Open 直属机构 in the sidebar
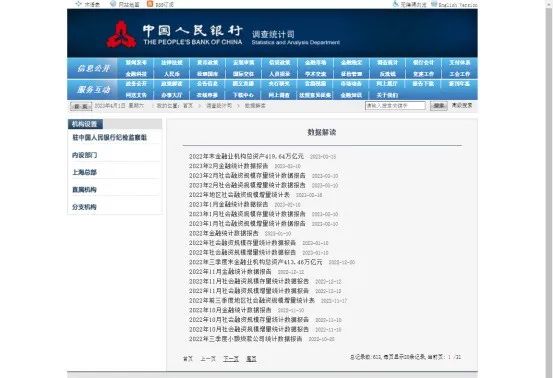 click(x=84, y=190)
